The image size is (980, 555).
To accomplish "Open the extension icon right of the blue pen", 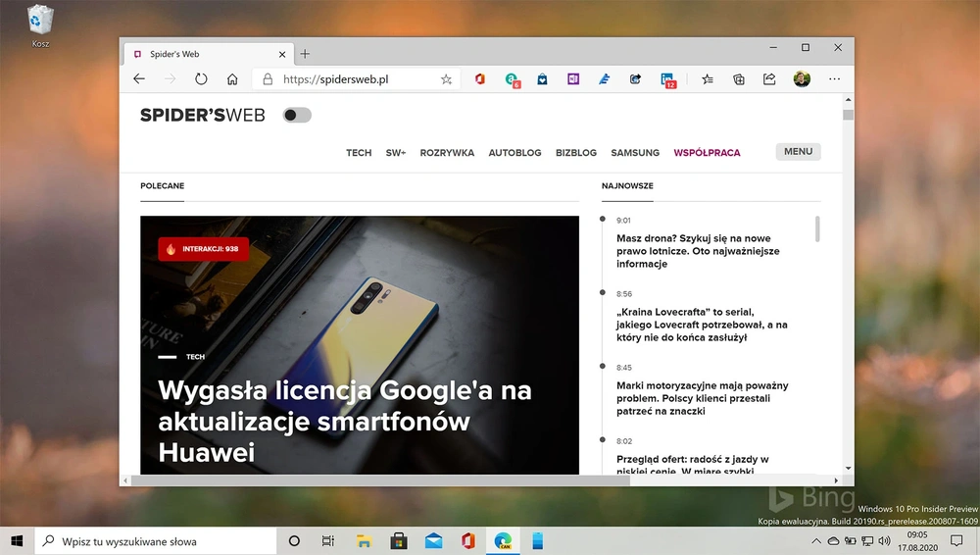I will tap(635, 78).
